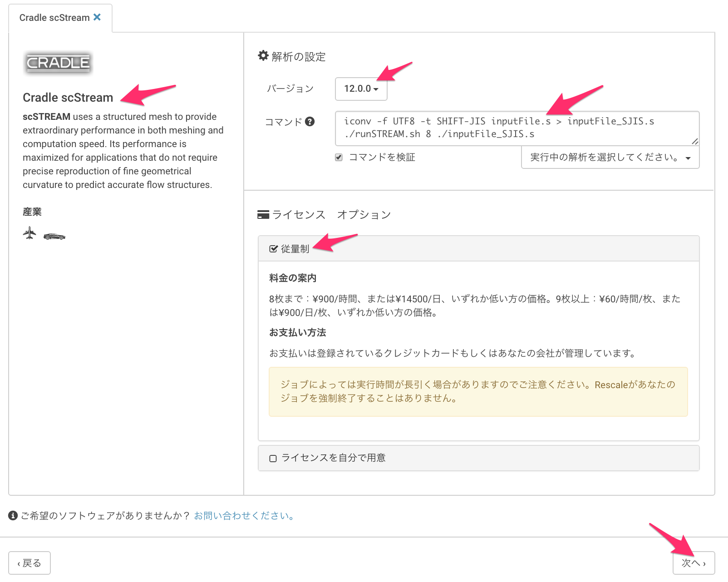
Task: Click the scSTREAM description paragraph
Action: pos(123,151)
